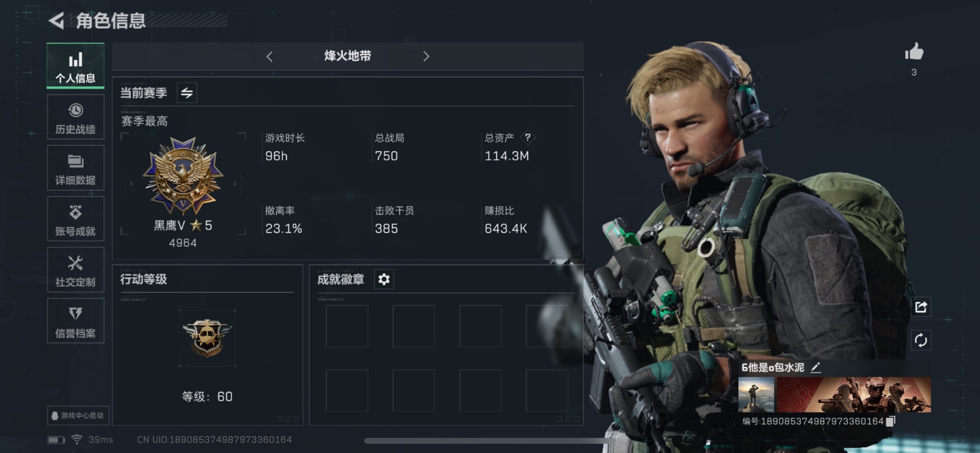This screenshot has width=980, height=453.
Task: Open the 总资产 question mark help
Action: tap(528, 137)
